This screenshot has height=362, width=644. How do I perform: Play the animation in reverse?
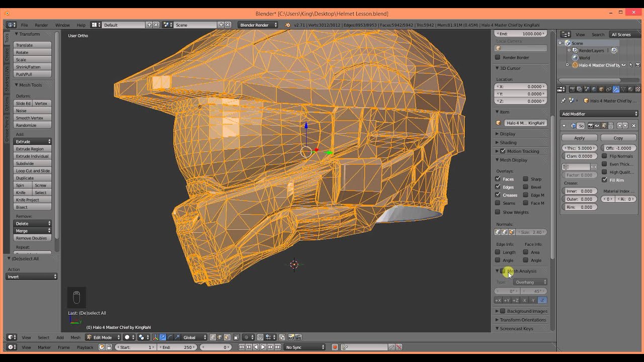(256, 347)
